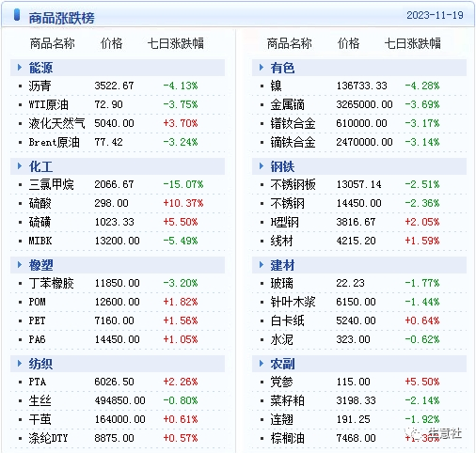
Task: Click the date 2023-11-19
Action: pos(435,15)
